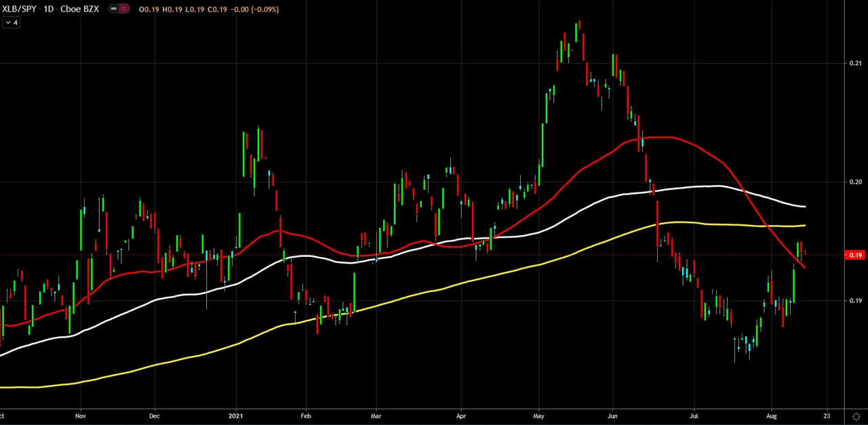Select the low value L0.19
Image resolution: width=868 pixels, height=425 pixels.
pyautogui.click(x=193, y=9)
